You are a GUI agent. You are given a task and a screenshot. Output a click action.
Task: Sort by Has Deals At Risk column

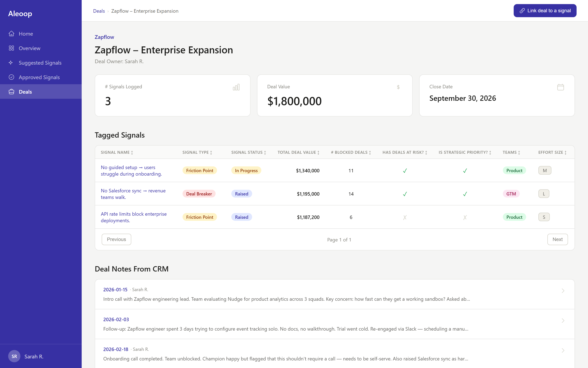pyautogui.click(x=405, y=152)
